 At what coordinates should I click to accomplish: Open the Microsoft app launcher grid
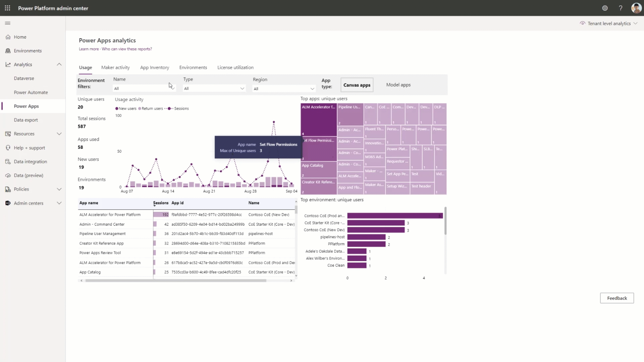pos(7,8)
